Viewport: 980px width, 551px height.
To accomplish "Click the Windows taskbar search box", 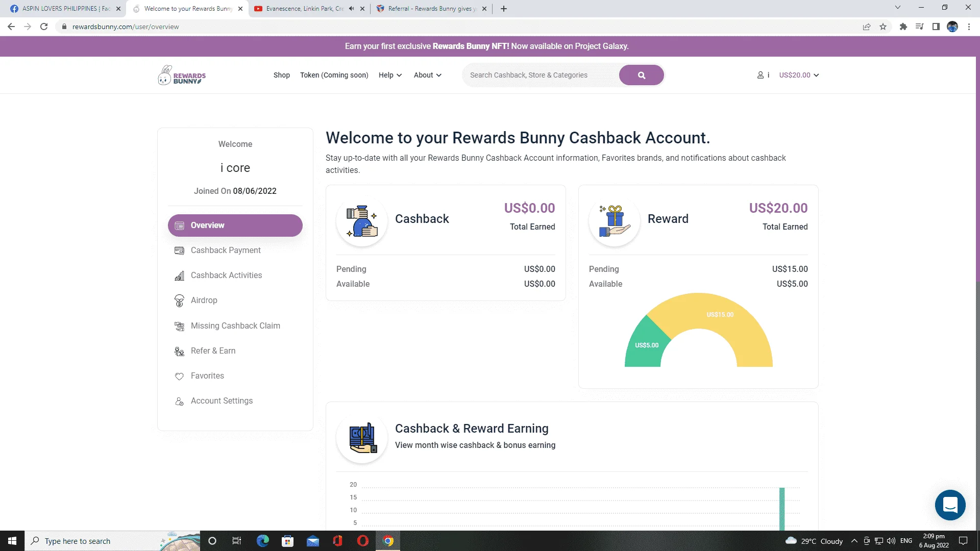I will 112,541.
